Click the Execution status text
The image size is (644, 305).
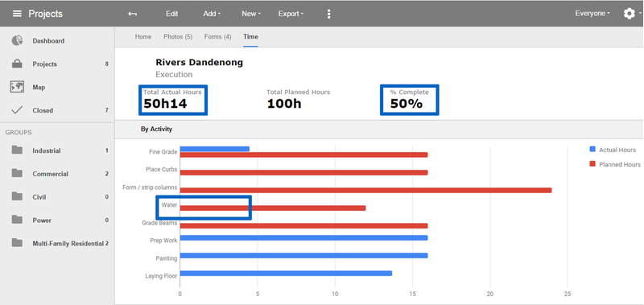click(174, 75)
